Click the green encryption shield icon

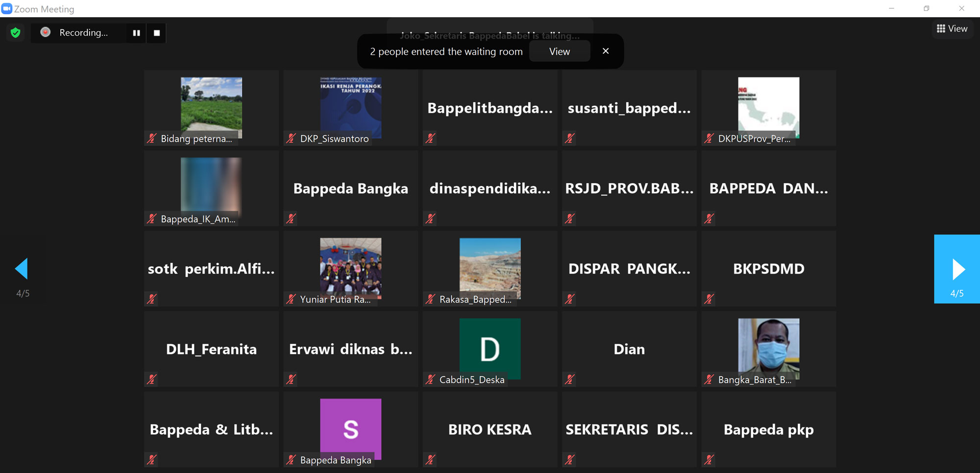point(16,33)
